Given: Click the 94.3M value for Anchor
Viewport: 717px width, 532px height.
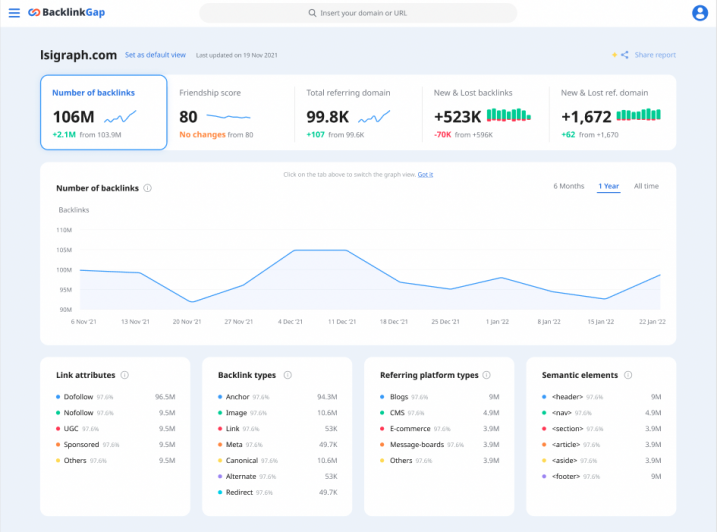Looking at the screenshot, I should pyautogui.click(x=327, y=397).
